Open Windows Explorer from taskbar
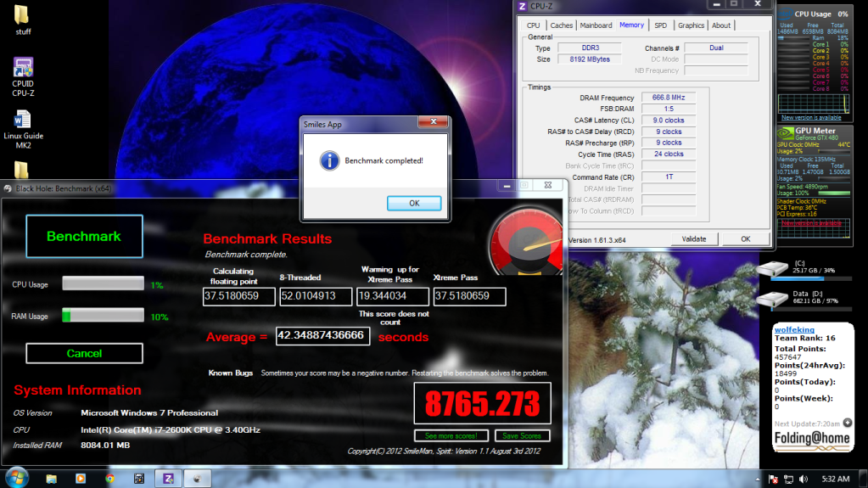This screenshot has width=868, height=488. [52, 479]
